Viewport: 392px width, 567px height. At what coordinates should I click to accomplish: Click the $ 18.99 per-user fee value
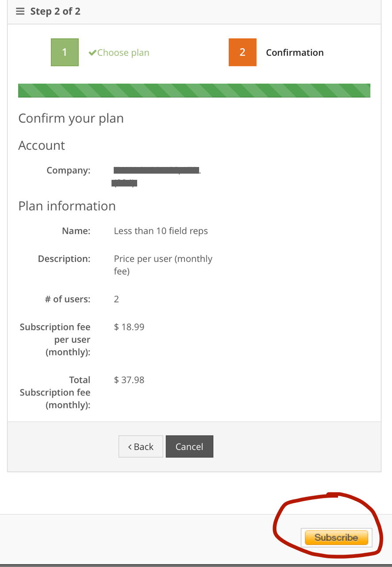coord(129,327)
